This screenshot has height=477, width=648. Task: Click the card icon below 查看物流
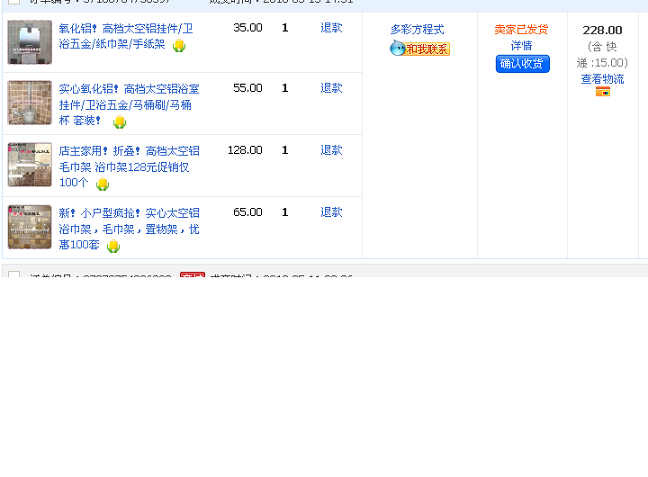point(603,92)
